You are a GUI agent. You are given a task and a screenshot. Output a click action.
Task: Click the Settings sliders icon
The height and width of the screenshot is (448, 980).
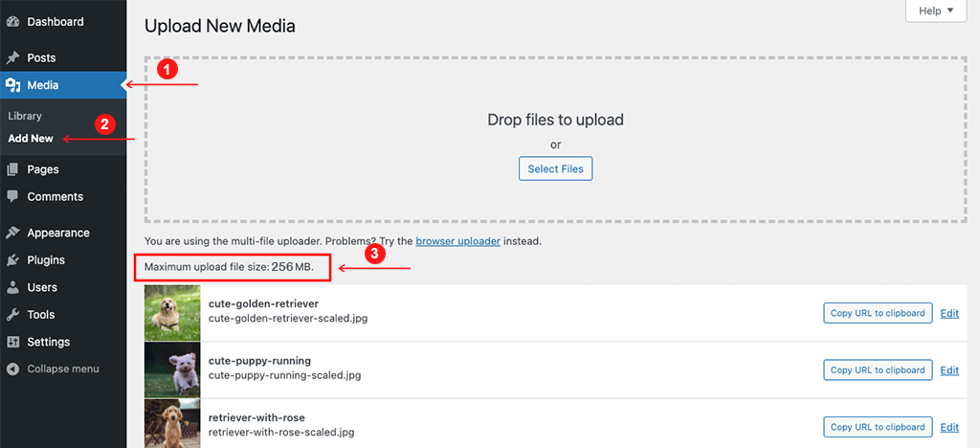tap(13, 343)
